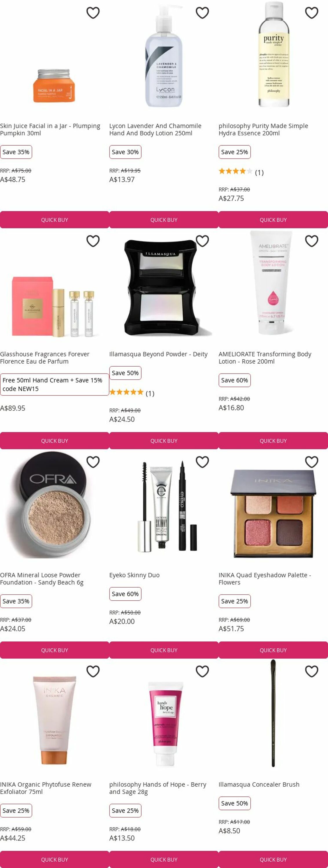Image resolution: width=328 pixels, height=868 pixels.
Task: Wishlist the Illamasqua Concealer Brush
Action: [x=312, y=671]
